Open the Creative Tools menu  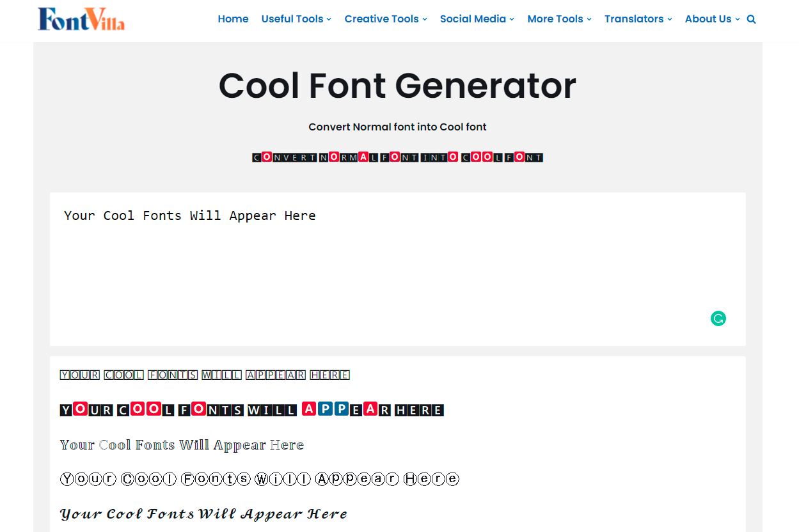(386, 19)
